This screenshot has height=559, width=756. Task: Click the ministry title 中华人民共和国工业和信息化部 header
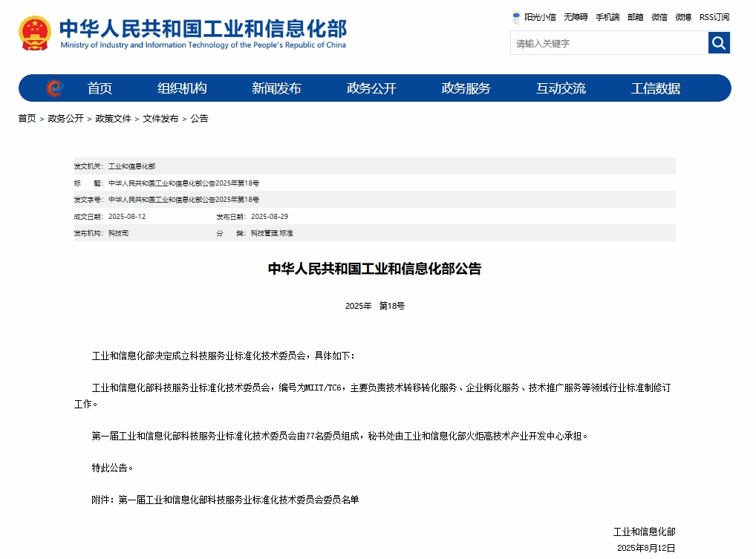(203, 28)
